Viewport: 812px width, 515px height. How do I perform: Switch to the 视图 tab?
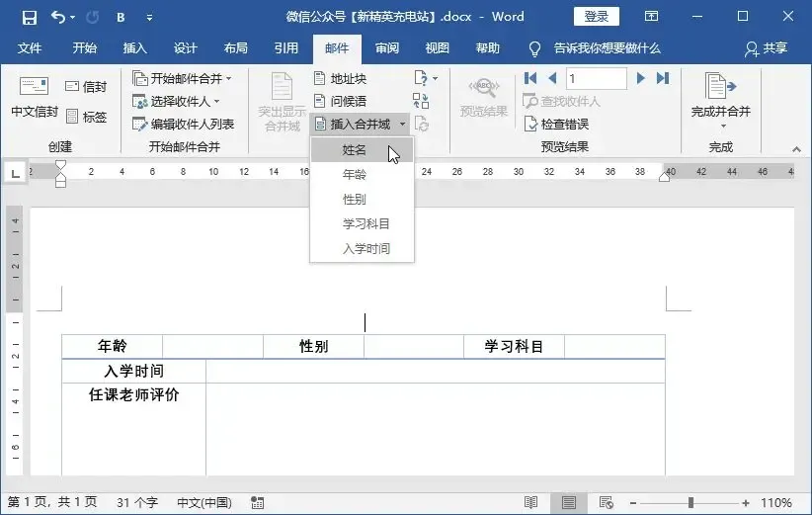click(x=437, y=48)
